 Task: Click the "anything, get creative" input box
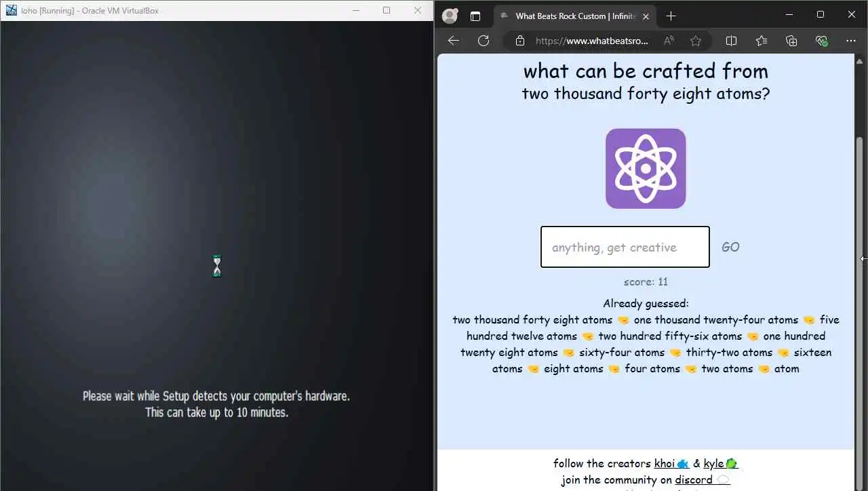point(625,247)
